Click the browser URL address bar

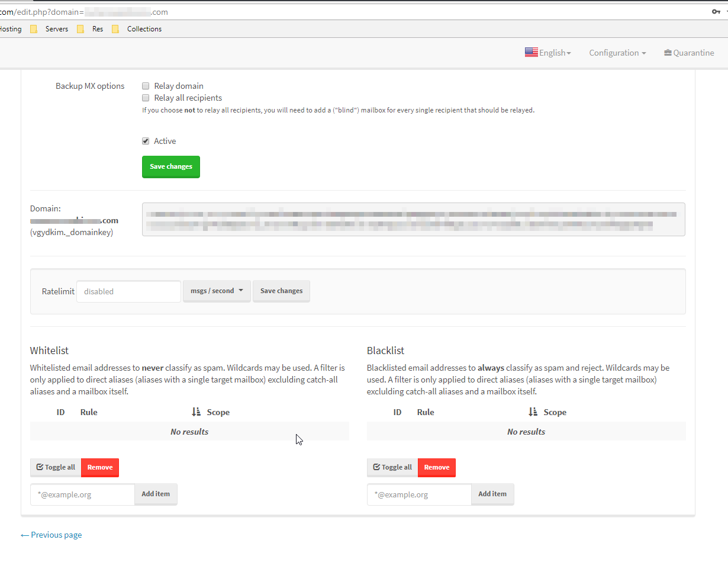(x=355, y=12)
